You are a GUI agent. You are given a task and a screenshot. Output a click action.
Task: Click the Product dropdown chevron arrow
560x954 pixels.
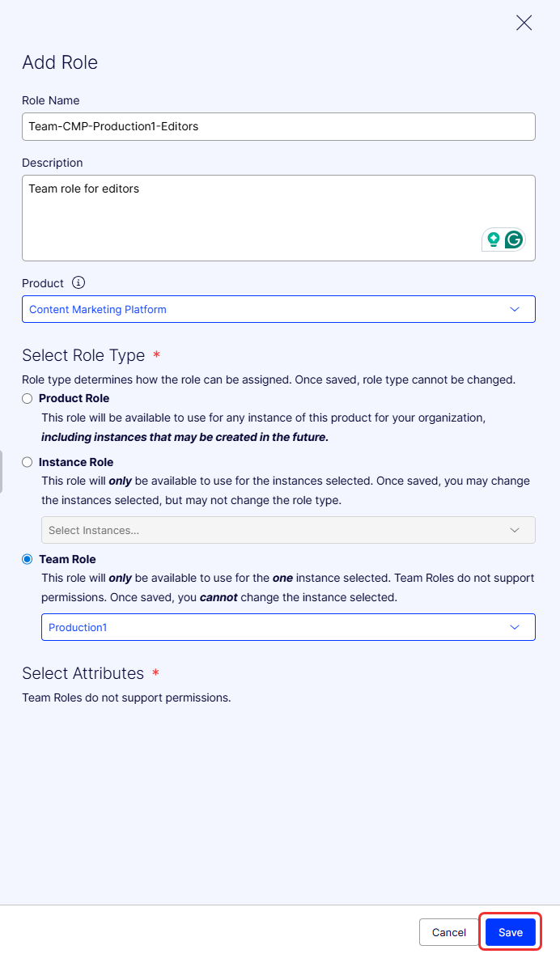(515, 309)
